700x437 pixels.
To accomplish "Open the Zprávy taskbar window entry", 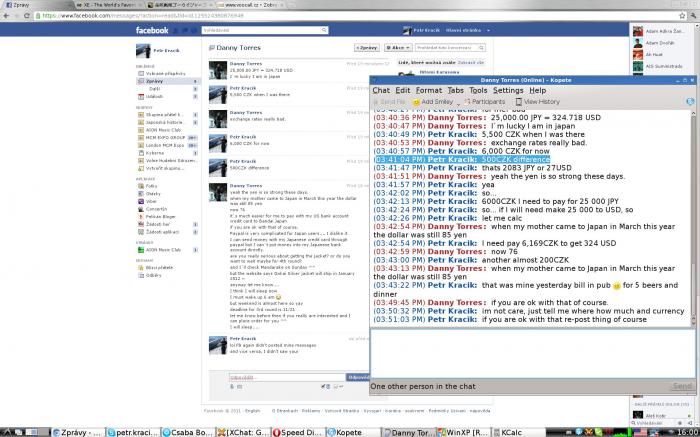I will (x=79, y=432).
